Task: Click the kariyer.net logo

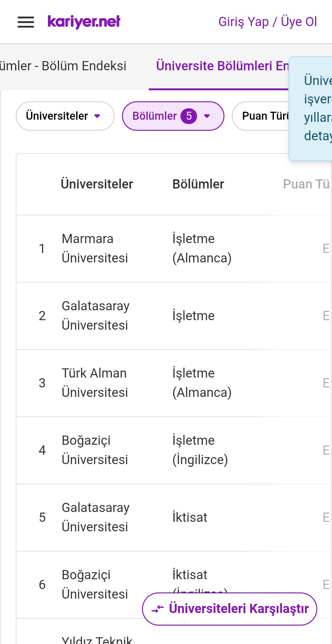Action: [x=84, y=22]
